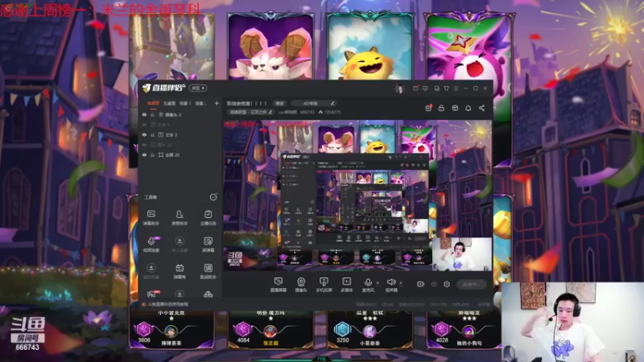Image resolution: width=644 pixels, height=362 pixels.
Task: Toggle lock on the 摄像头 2 source
Action: coord(152,115)
